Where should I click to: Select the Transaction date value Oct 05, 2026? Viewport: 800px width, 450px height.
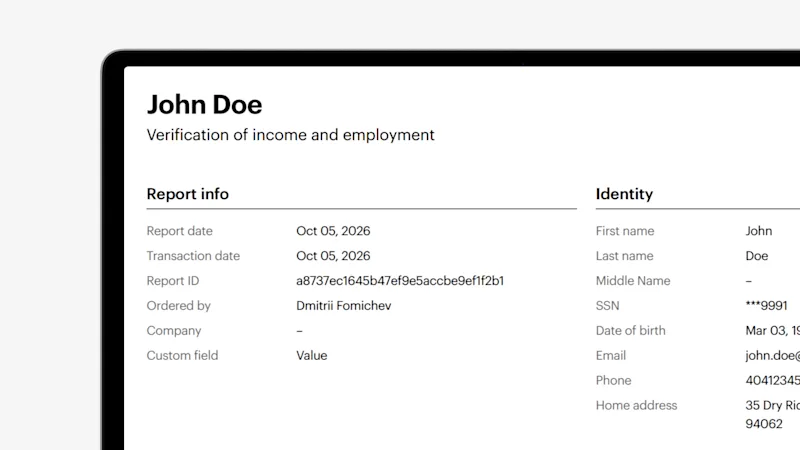[333, 256]
